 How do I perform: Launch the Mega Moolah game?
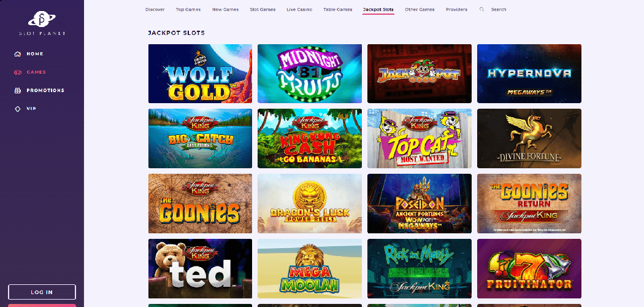tap(310, 268)
